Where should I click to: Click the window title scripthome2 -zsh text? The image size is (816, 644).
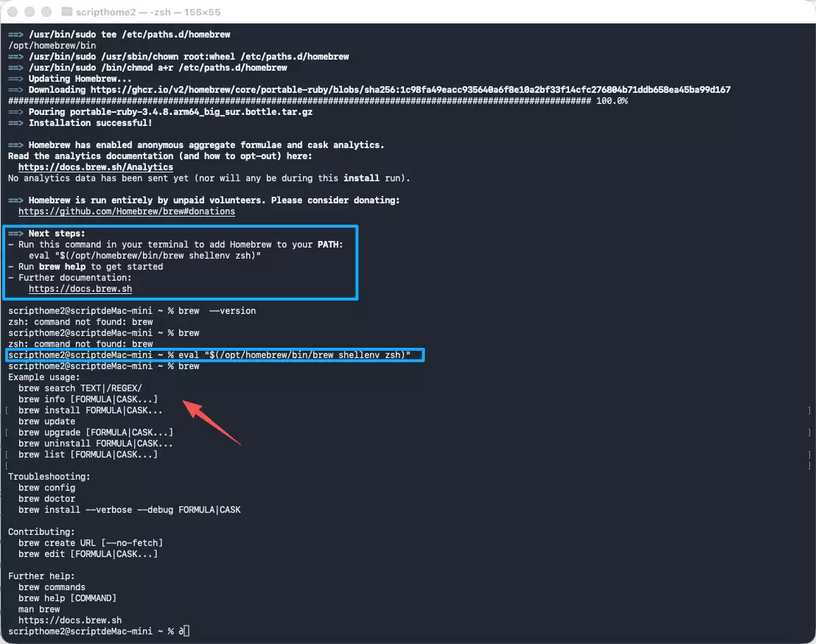point(148,12)
